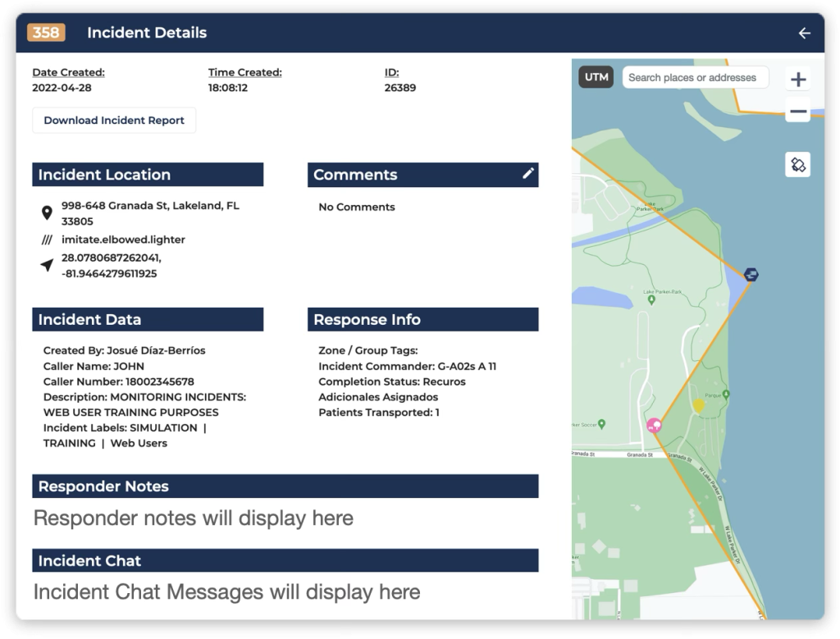Click Incident Commander: G-A02s A 11 line
Image resolution: width=840 pixels, height=639 pixels.
pos(407,367)
